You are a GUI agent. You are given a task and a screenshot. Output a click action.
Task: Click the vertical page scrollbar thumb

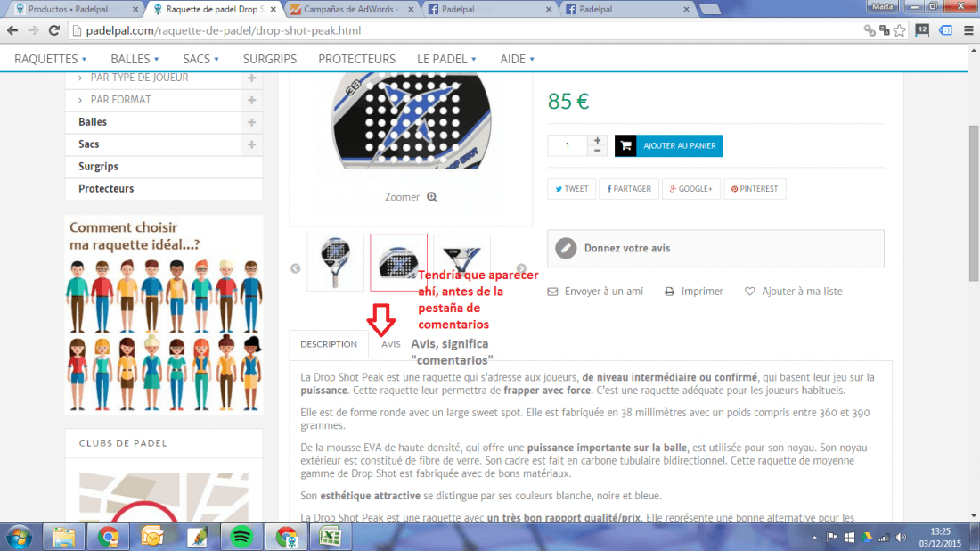coord(974,203)
